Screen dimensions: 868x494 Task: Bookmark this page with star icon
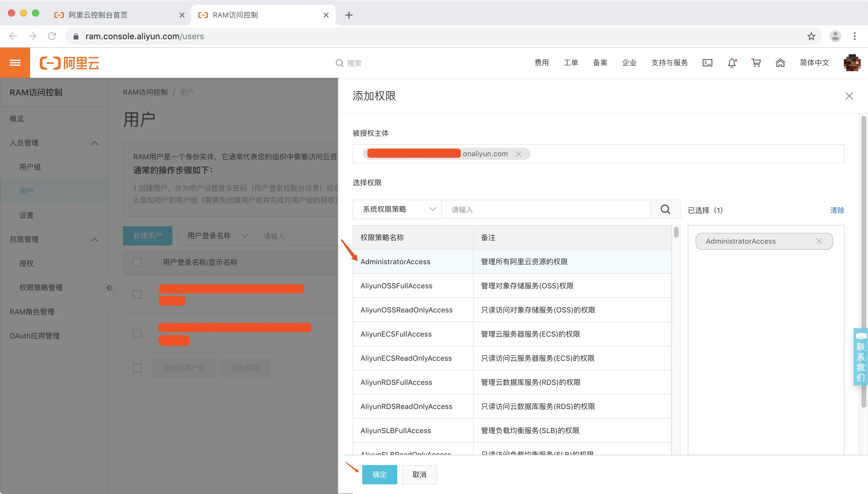point(811,36)
